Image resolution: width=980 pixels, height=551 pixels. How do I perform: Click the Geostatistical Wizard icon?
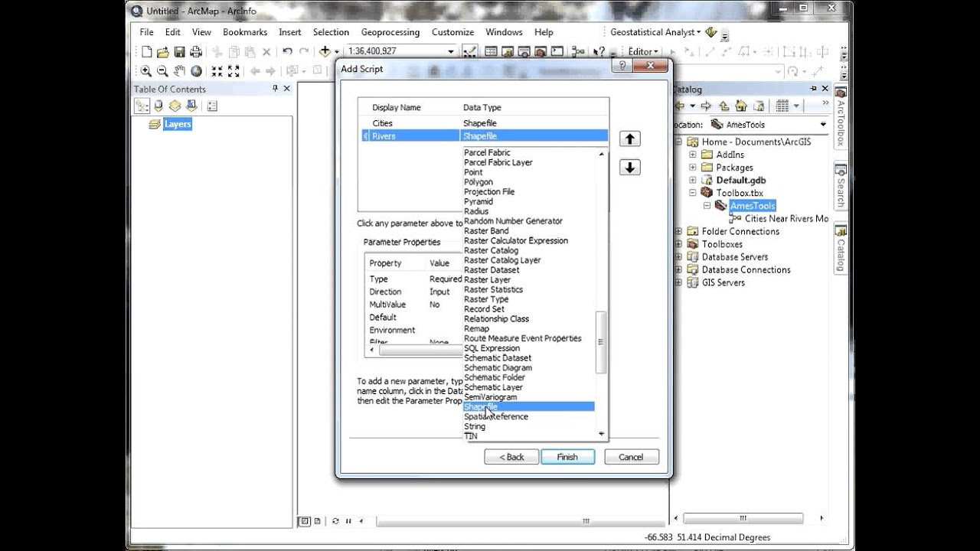tap(710, 32)
